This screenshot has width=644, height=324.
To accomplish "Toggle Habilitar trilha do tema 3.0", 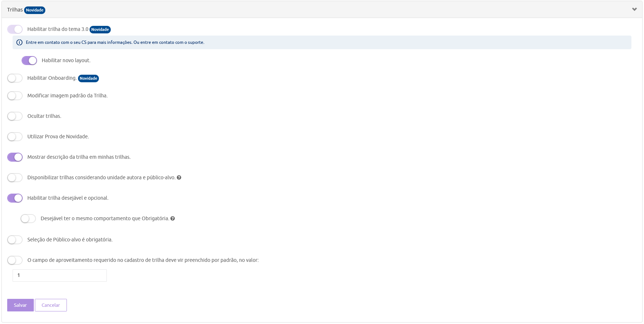I will tap(15, 29).
